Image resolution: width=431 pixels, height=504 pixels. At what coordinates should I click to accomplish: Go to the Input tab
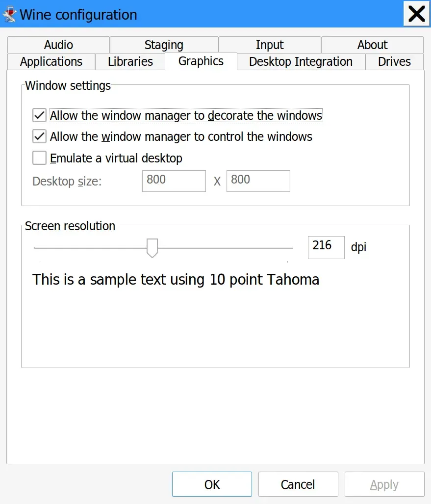(270, 45)
